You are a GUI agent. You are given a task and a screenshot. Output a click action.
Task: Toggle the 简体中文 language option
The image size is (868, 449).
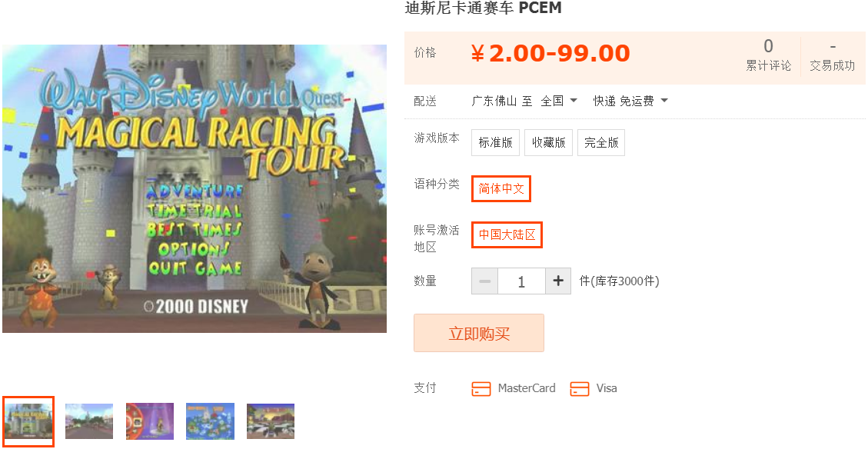pos(501,189)
